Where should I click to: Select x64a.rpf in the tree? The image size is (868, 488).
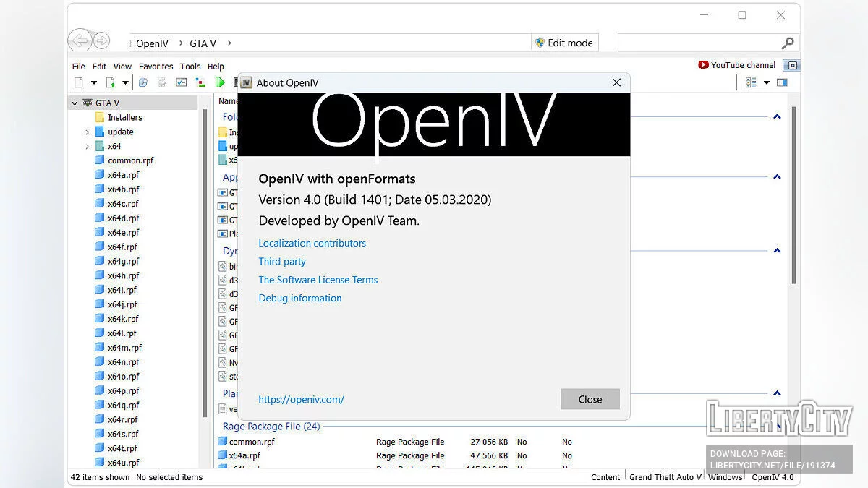pyautogui.click(x=123, y=175)
